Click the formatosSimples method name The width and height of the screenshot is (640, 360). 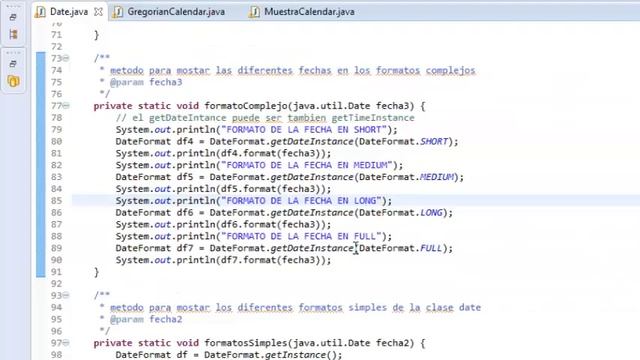pos(246,343)
